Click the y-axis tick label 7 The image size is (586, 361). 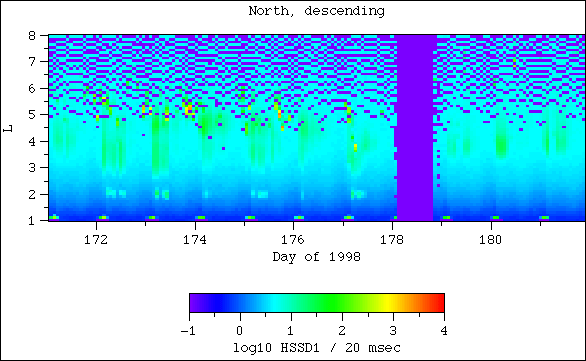pos(32,61)
